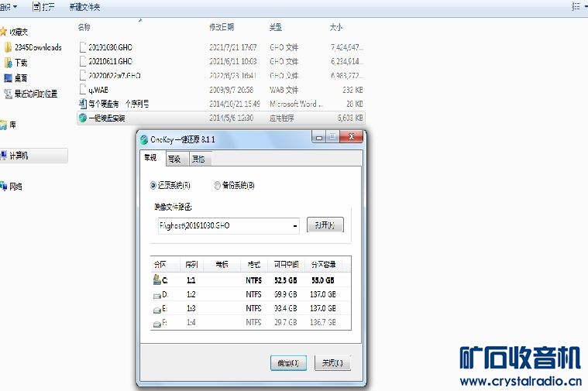The height and width of the screenshot is (391, 588).
Task: Click the WAB 文件 type cell
Action: (x=284, y=90)
